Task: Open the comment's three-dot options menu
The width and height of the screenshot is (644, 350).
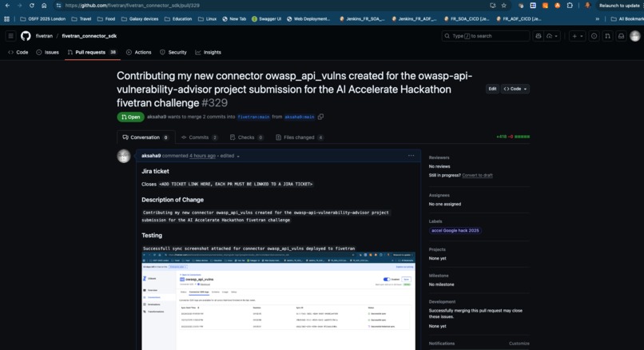Action: (x=411, y=156)
